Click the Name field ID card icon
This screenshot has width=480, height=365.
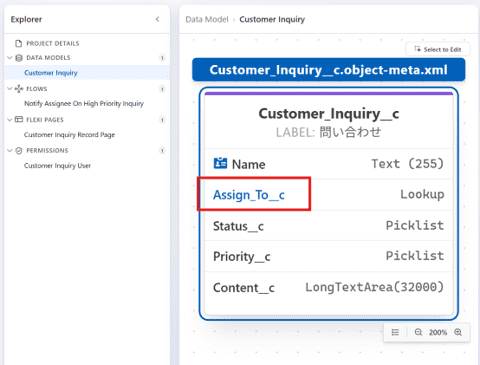(x=220, y=163)
